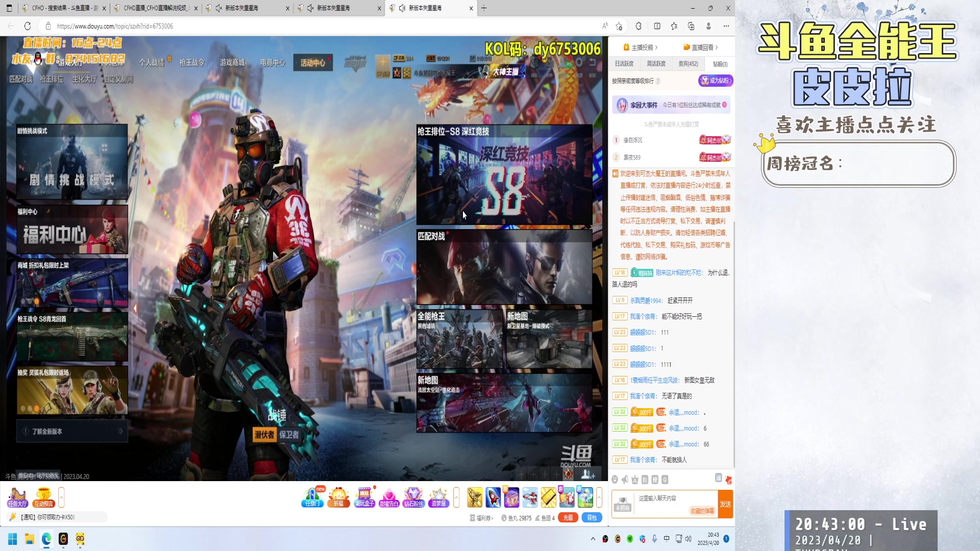This screenshot has width=980, height=551.
Task: Click the 造梦屋 star icon
Action: point(438,496)
